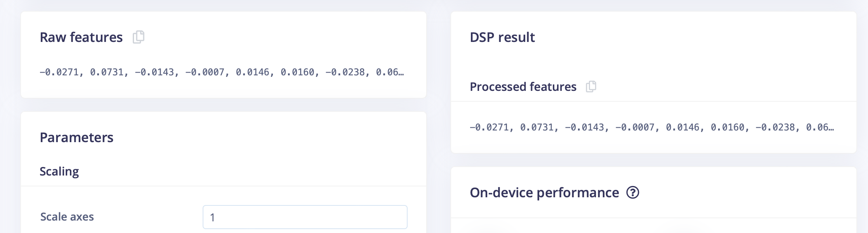Viewport: 868px width, 233px height.
Task: Click value 0.0160 in Raw features list
Action: tap(297, 72)
